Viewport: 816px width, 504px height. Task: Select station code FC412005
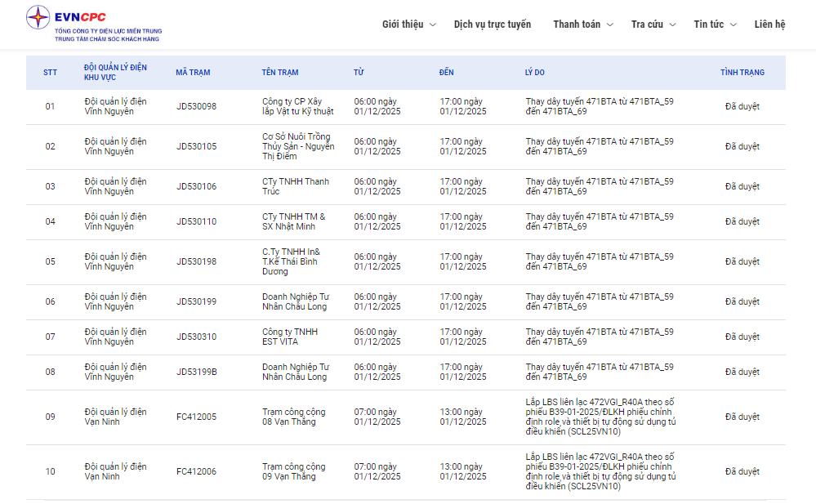tap(196, 417)
